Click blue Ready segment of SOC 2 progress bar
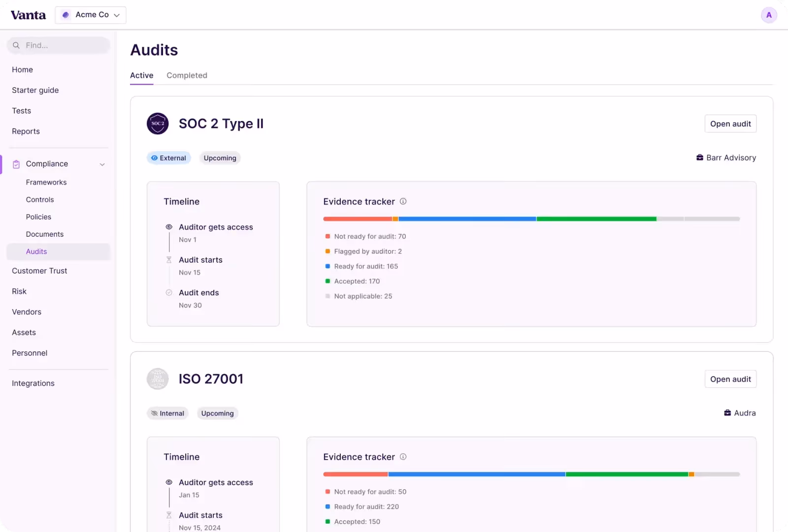The height and width of the screenshot is (532, 788). (x=467, y=219)
